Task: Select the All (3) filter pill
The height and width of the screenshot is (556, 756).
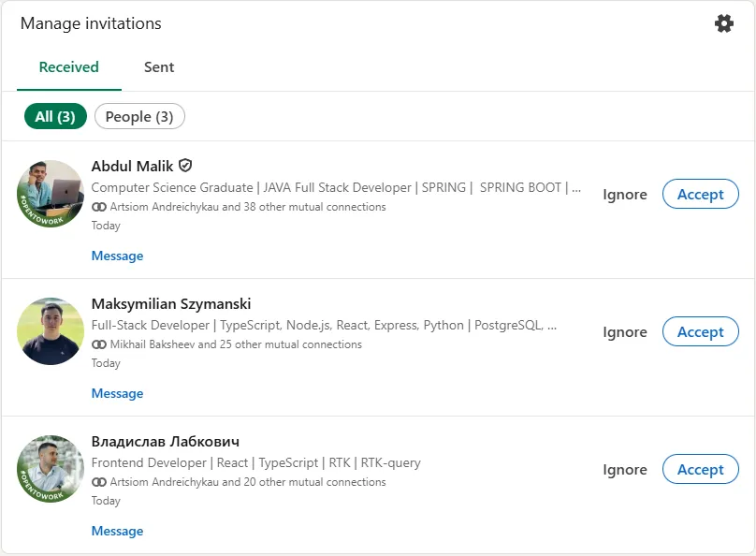Action: [x=54, y=116]
